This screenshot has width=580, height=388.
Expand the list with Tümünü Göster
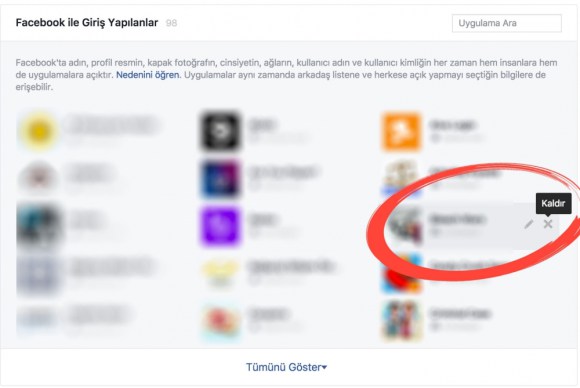(286, 367)
